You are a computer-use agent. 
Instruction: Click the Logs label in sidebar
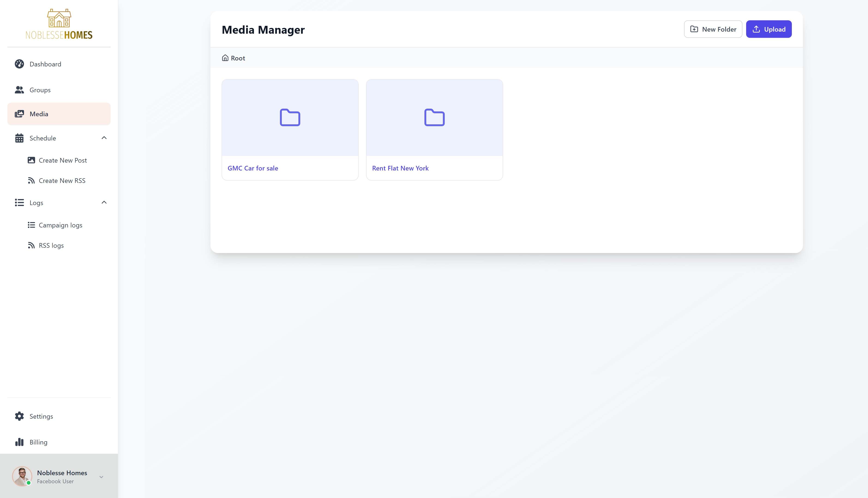pos(36,203)
